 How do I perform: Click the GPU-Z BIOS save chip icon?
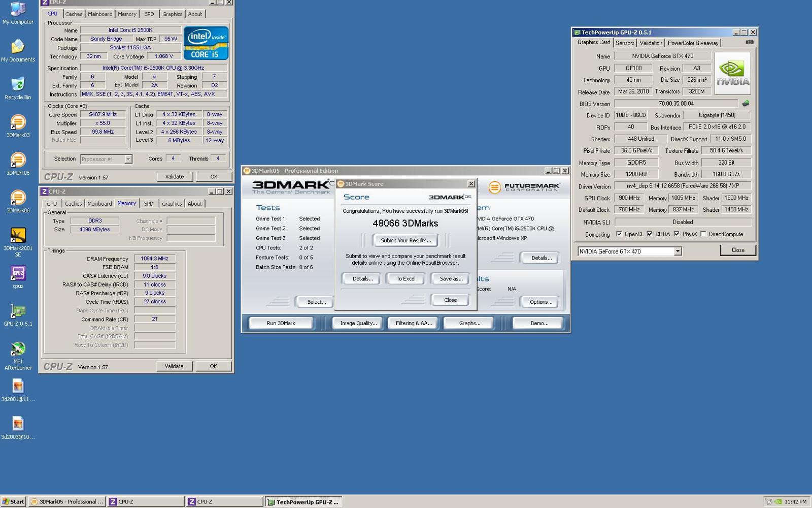(746, 103)
